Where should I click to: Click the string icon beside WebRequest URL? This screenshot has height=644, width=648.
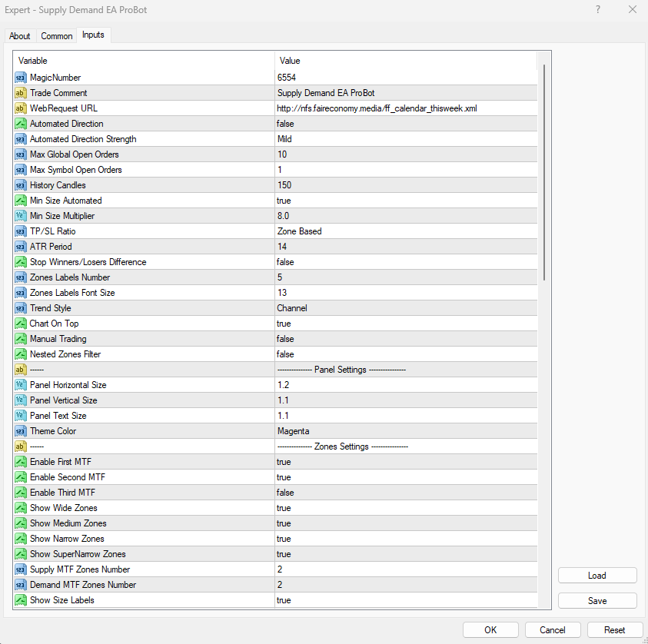(20, 108)
